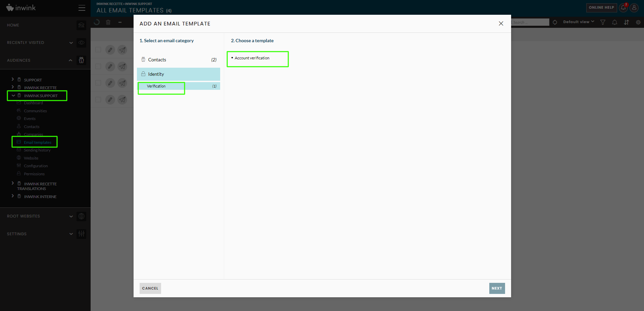
Task: Open the Default view dropdown
Action: (578, 22)
